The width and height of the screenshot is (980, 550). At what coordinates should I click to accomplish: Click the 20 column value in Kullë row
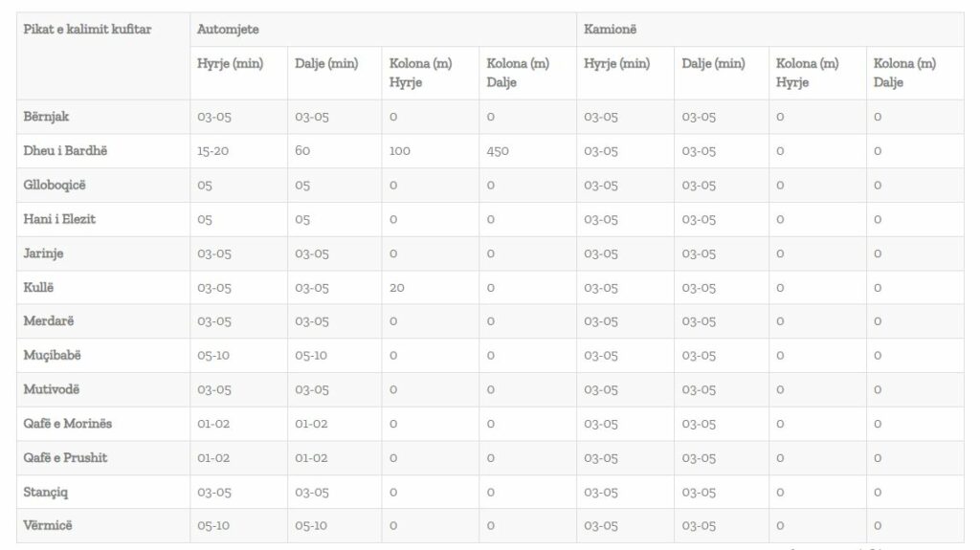tap(397, 288)
